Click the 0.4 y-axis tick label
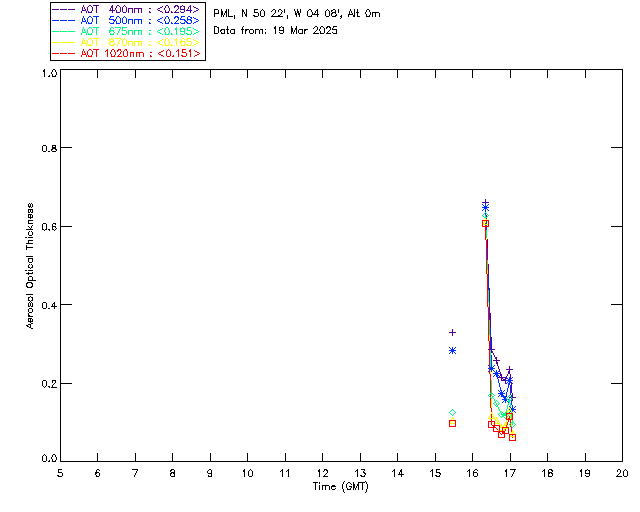Image resolution: width=640 pixels, height=512 pixels. click(49, 305)
